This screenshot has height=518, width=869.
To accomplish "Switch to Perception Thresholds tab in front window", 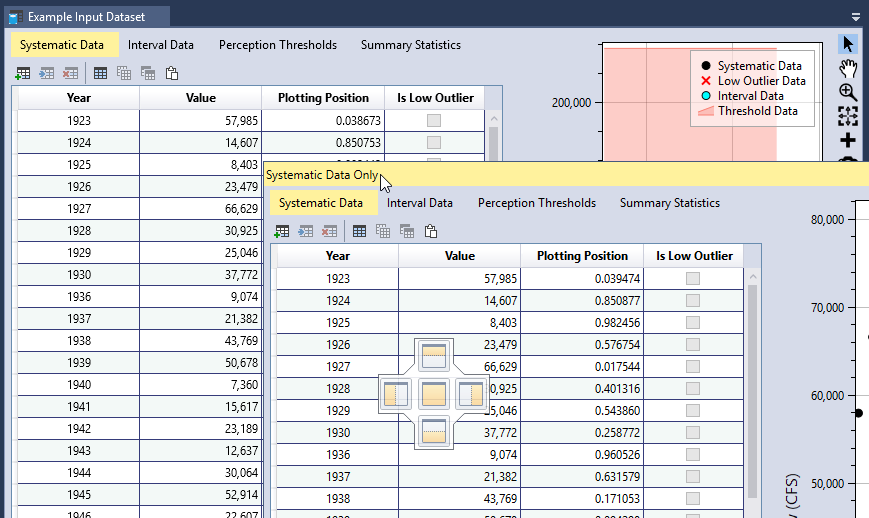I will pyautogui.click(x=536, y=203).
